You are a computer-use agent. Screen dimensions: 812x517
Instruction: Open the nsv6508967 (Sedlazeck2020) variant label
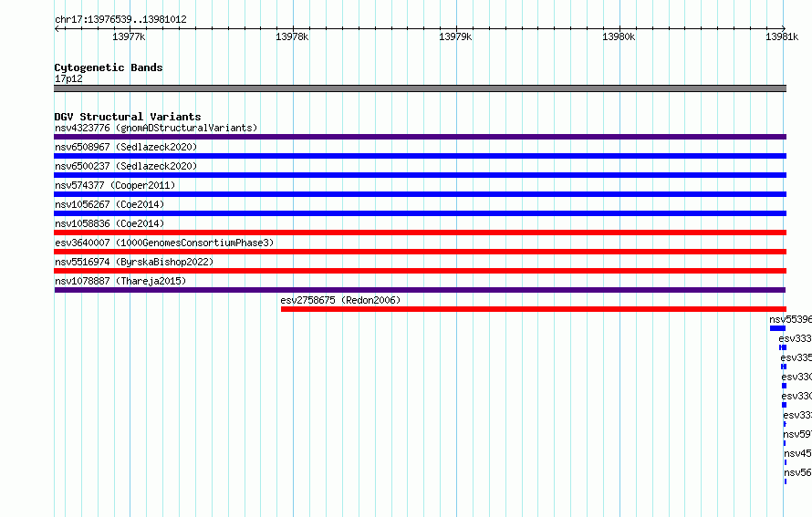pos(126,147)
